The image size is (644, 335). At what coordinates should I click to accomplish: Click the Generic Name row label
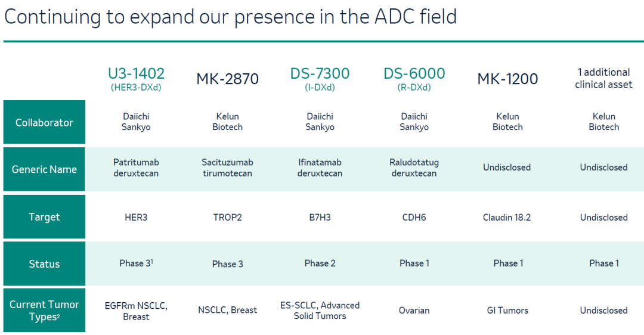(44, 169)
